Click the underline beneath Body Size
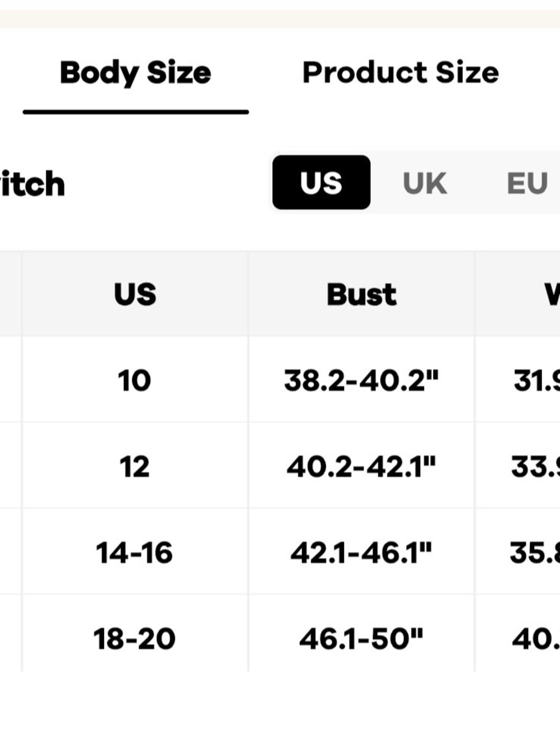Viewport: 560px width, 747px height. (x=136, y=112)
